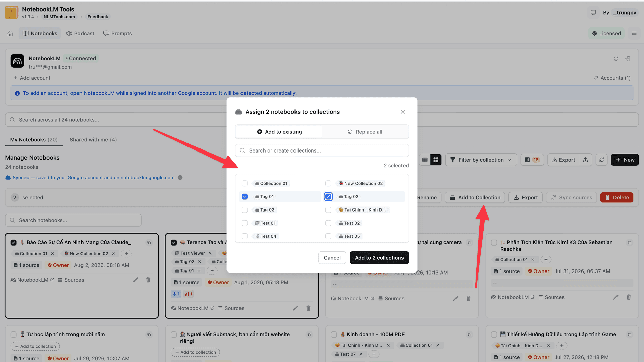Check the New Collection 02 checkbox
This screenshot has width=644, height=362.
coord(328,184)
